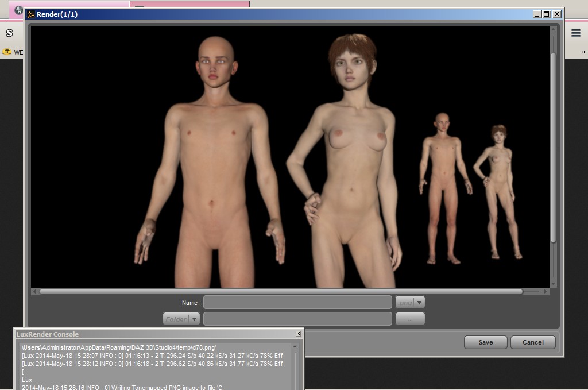Open the browser hamburger menu icon
This screenshot has height=390, width=588.
[x=576, y=33]
